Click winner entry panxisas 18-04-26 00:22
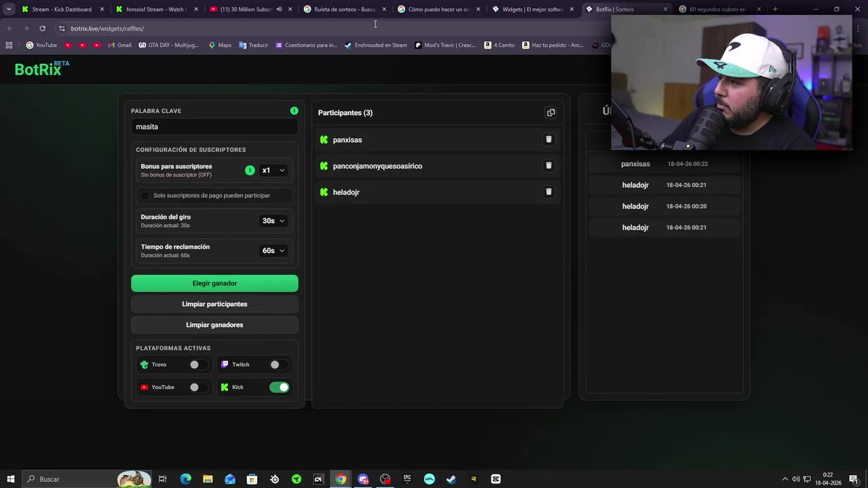Image resolution: width=868 pixels, height=488 pixels. [x=664, y=164]
